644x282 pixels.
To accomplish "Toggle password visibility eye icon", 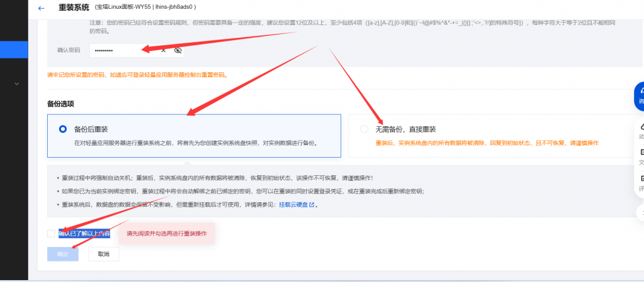I will tap(177, 50).
